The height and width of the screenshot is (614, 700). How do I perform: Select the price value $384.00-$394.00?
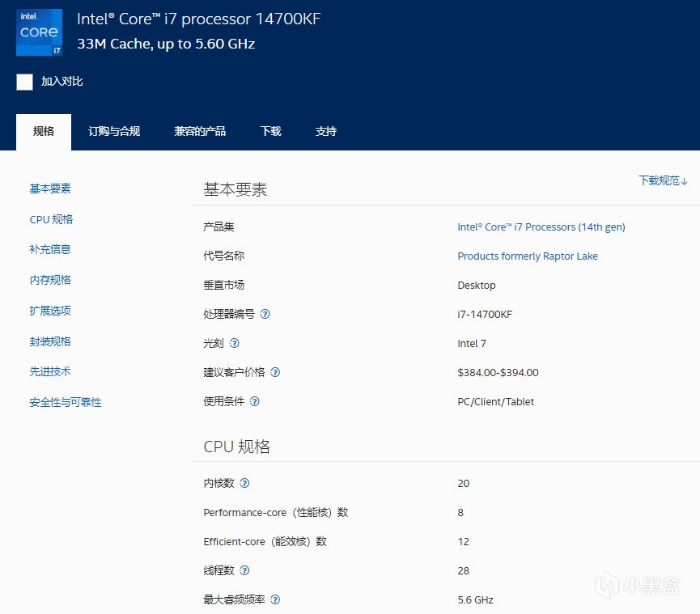pyautogui.click(x=498, y=373)
